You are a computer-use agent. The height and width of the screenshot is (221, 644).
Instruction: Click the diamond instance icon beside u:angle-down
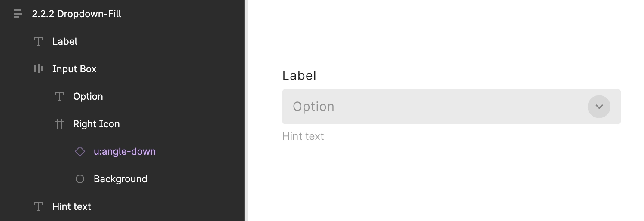point(80,151)
